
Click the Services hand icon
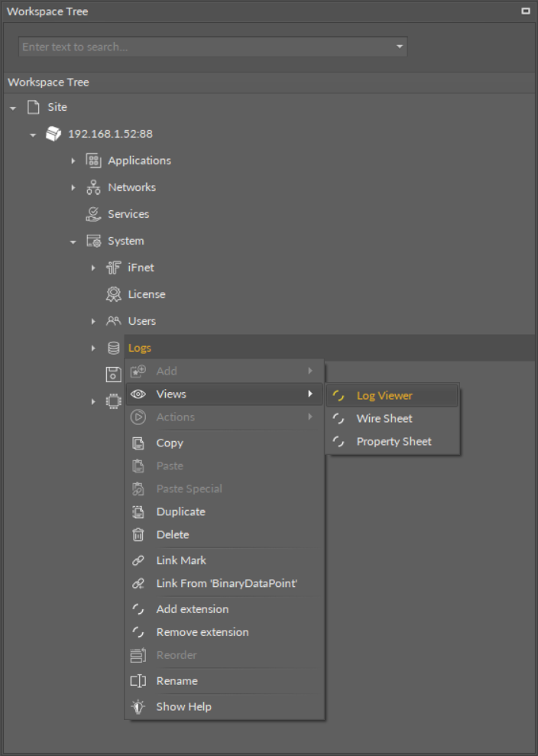click(93, 214)
